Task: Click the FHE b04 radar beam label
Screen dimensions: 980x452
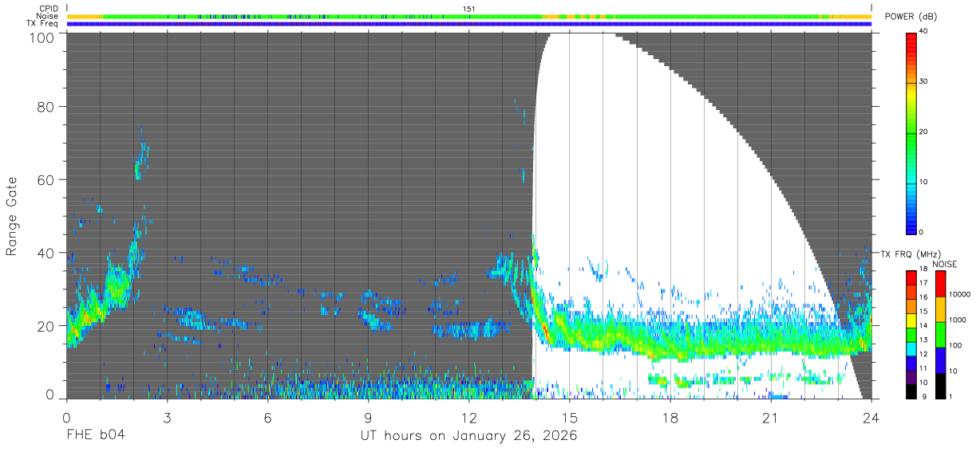Action: [x=96, y=436]
